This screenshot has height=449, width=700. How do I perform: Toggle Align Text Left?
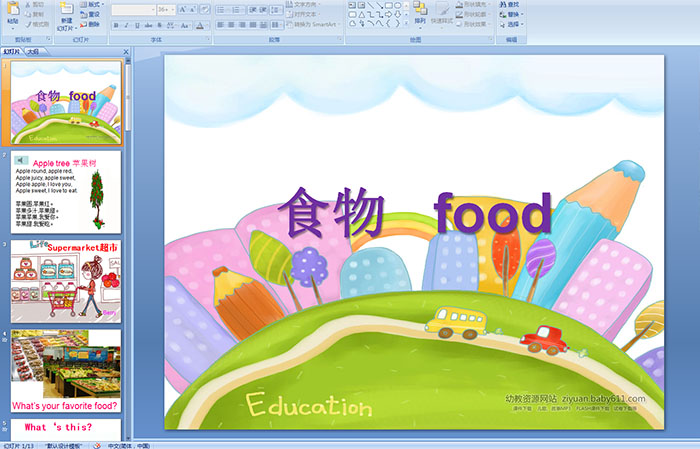(x=221, y=25)
